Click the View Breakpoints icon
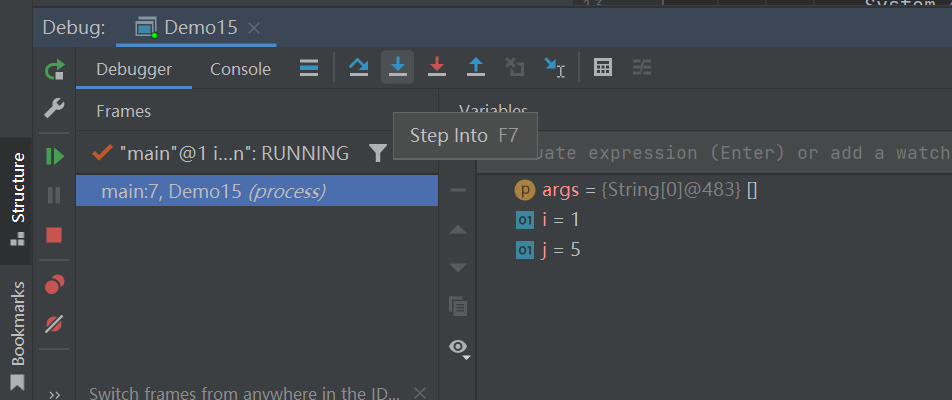This screenshot has width=952, height=400. [54, 285]
